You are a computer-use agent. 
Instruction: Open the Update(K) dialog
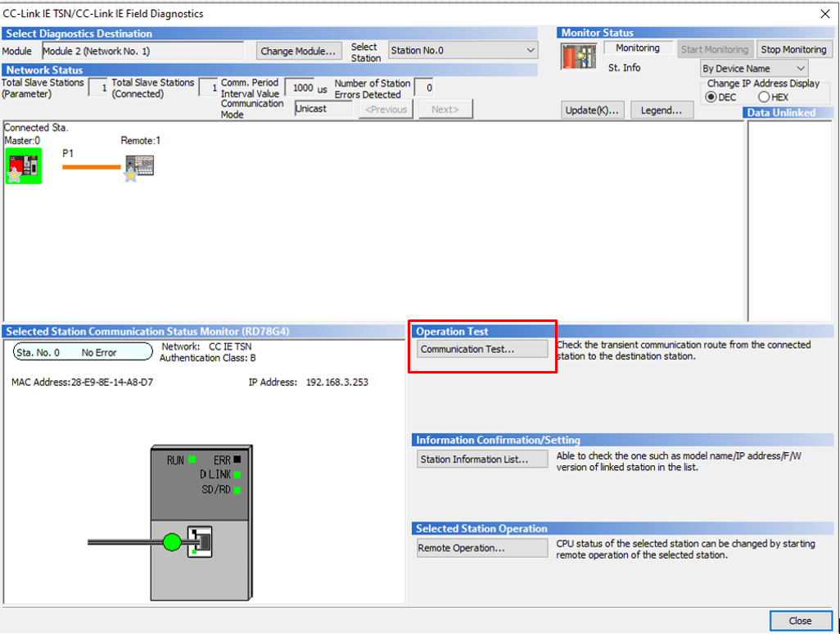point(592,111)
